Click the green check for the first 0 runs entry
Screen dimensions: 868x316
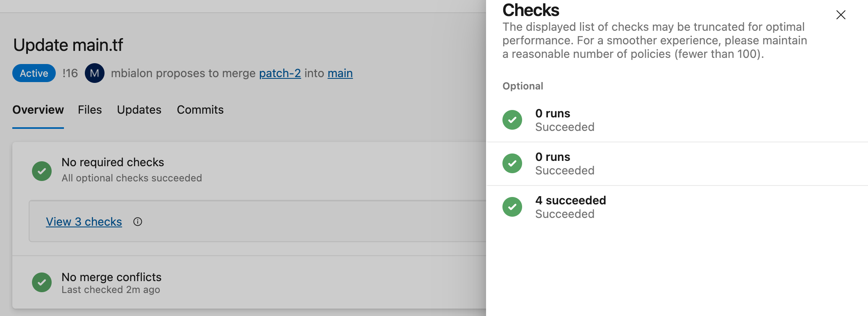pos(512,120)
